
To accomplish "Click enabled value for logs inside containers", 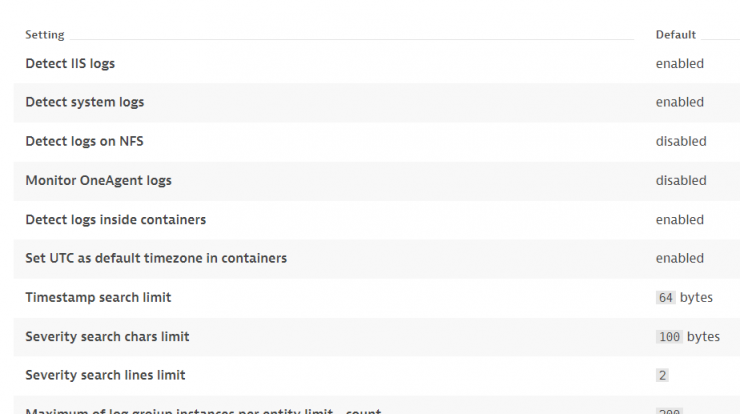I will pos(680,220).
